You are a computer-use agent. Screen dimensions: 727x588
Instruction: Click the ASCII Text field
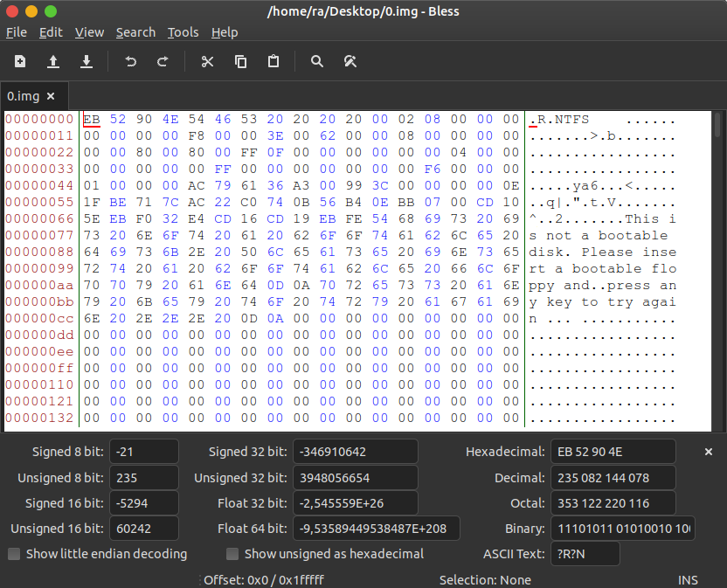585,554
